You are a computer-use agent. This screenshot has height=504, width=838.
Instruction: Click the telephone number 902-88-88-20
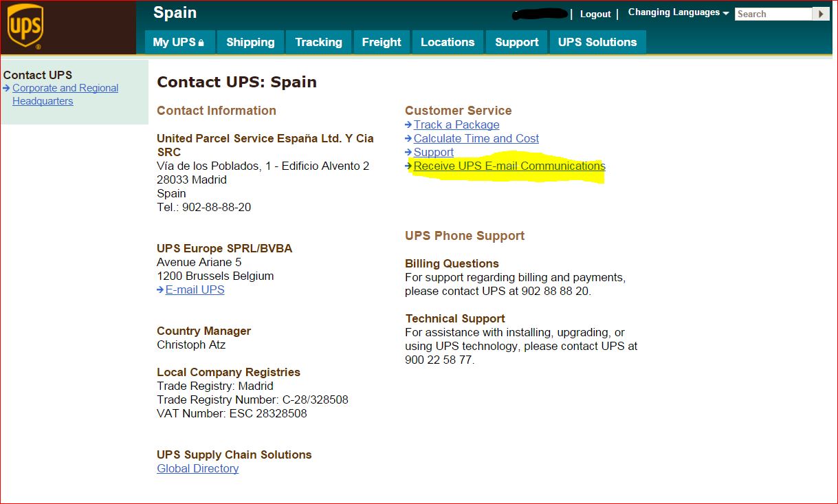(x=217, y=207)
